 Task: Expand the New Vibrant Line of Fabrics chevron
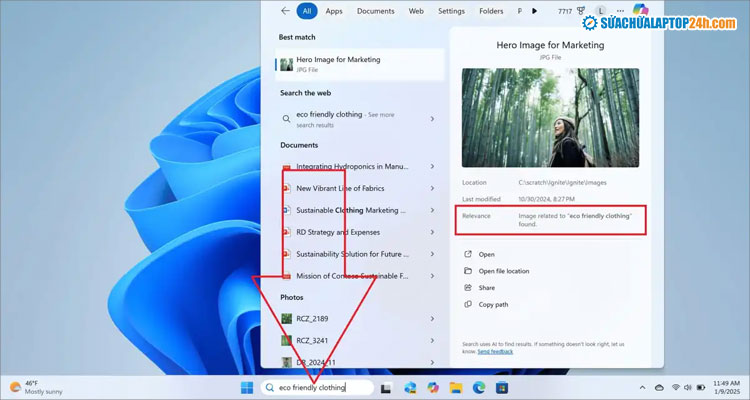pyautogui.click(x=432, y=189)
